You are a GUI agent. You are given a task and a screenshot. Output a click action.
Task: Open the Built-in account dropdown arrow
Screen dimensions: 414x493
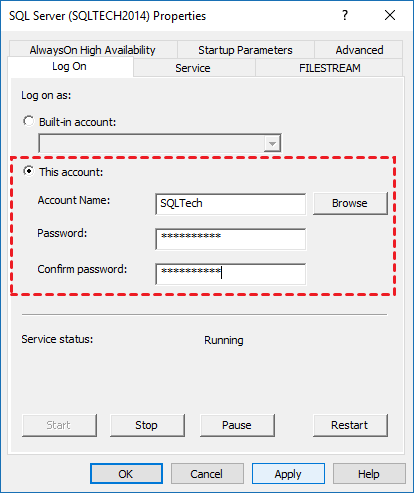(272, 144)
